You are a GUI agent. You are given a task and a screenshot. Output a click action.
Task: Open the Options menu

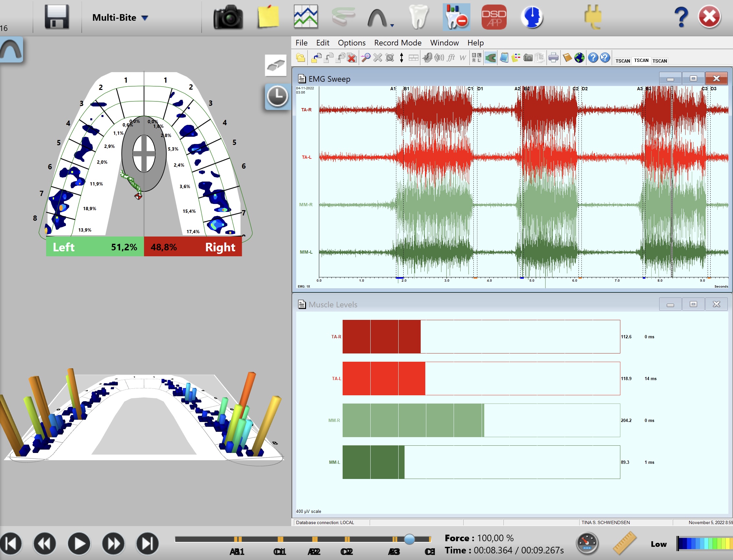351,43
